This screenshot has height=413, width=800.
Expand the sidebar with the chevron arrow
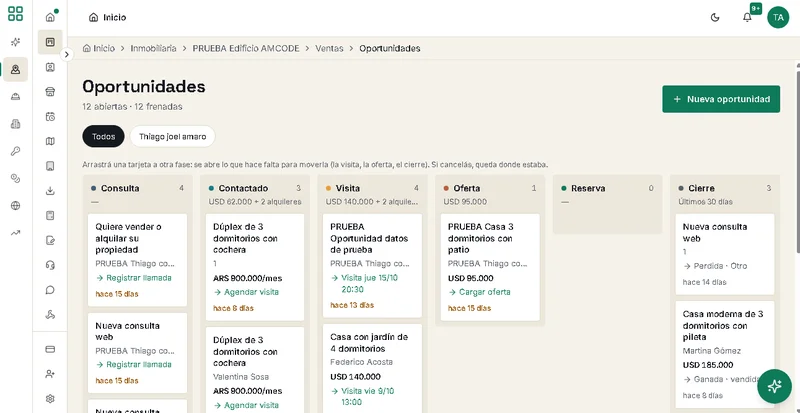pos(67,54)
